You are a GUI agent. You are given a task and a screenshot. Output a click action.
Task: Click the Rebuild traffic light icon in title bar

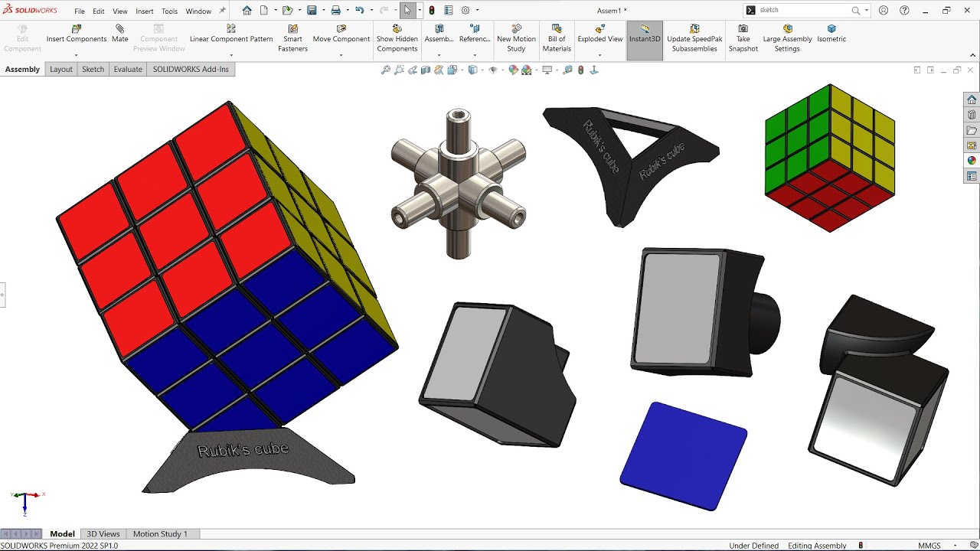[x=432, y=11]
